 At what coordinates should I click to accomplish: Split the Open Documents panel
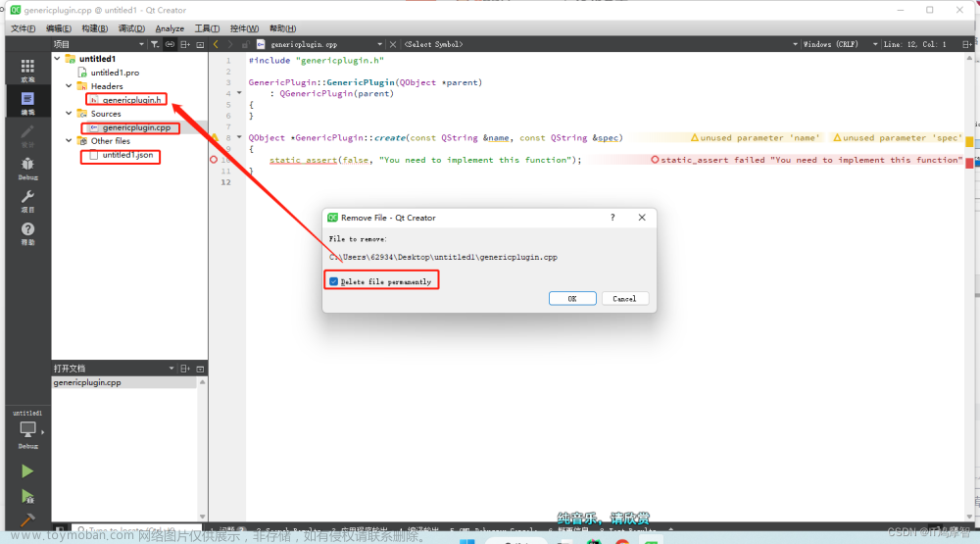[x=185, y=369]
